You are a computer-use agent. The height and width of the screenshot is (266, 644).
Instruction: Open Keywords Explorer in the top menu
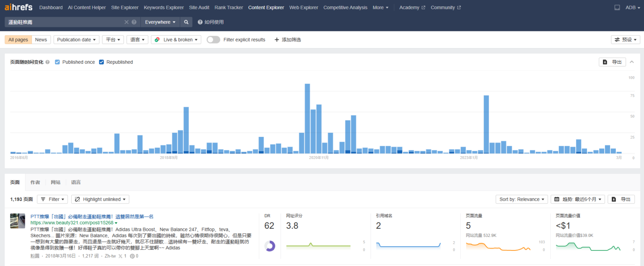[x=164, y=8]
